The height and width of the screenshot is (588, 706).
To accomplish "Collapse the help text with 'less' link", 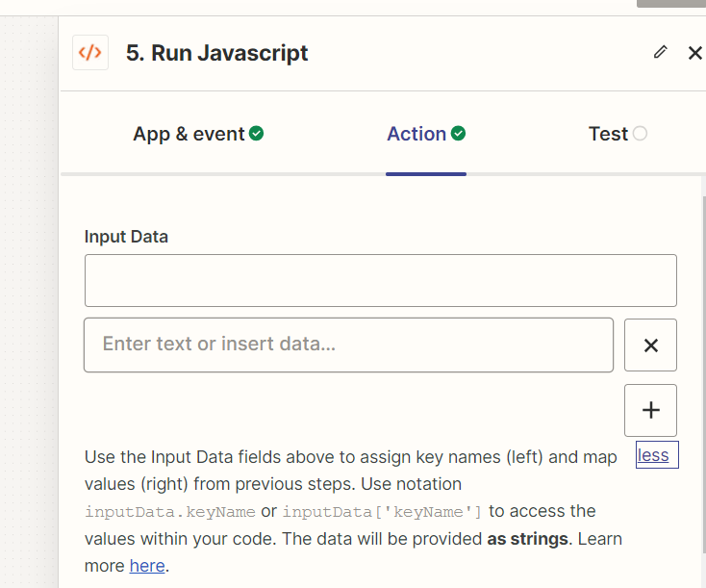I will tap(653, 455).
